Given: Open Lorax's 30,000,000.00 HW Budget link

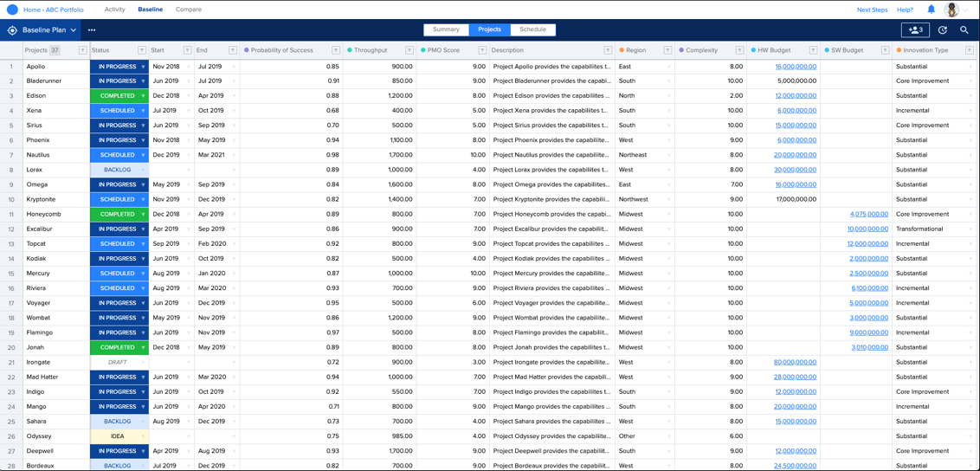Looking at the screenshot, I should click(795, 170).
